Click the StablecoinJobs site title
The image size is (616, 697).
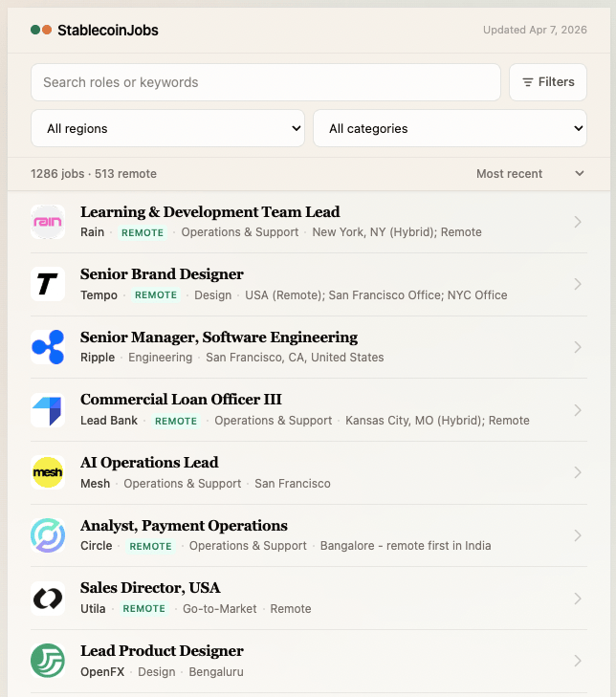pyautogui.click(x=108, y=31)
